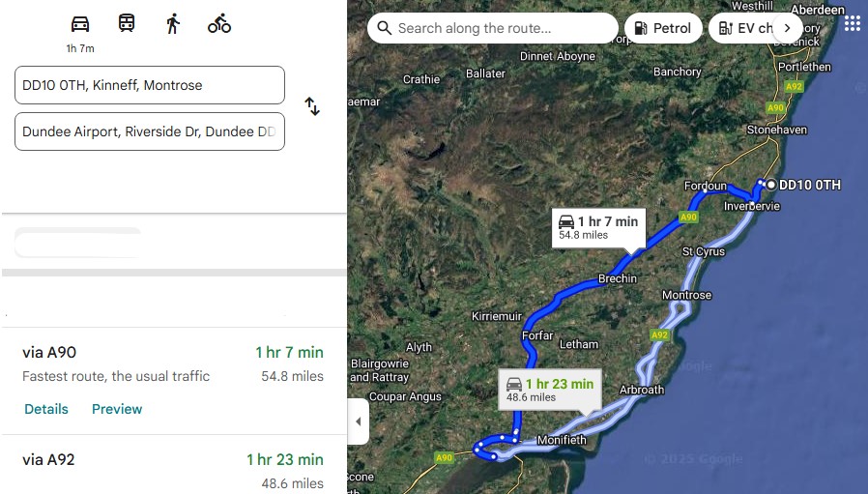This screenshot has width=868, height=494.
Task: Show EV charging stations chip
Action: tap(746, 28)
